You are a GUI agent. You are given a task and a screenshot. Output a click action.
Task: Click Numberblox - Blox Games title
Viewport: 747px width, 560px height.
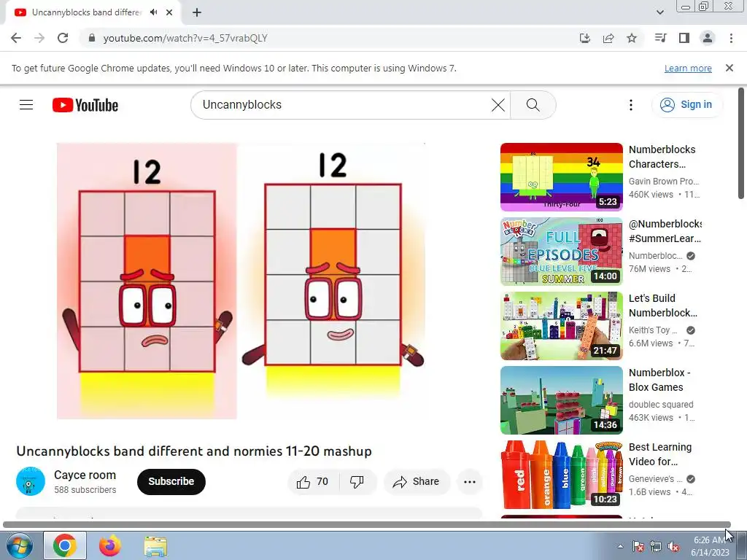pos(659,379)
